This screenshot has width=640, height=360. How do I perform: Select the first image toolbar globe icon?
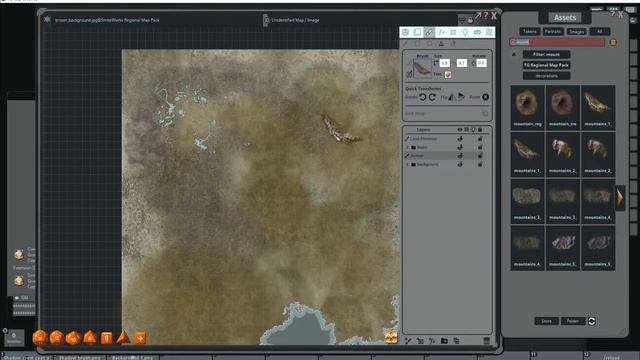click(405, 32)
